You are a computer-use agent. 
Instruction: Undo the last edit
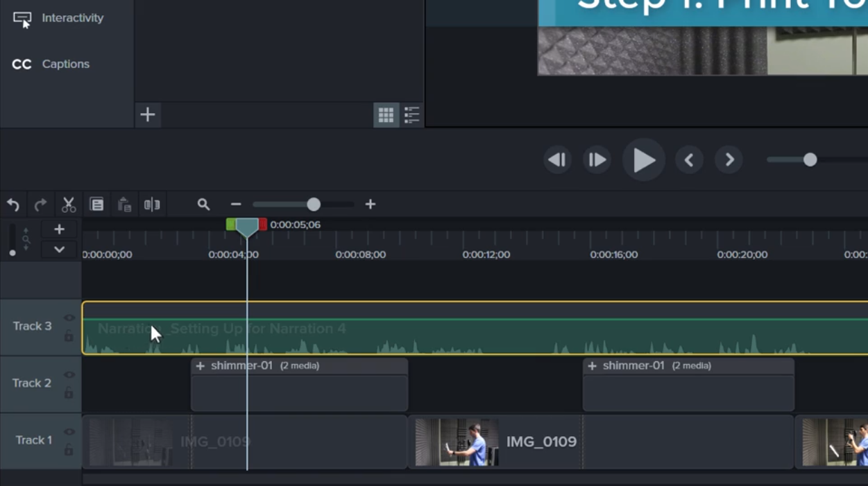(13, 205)
